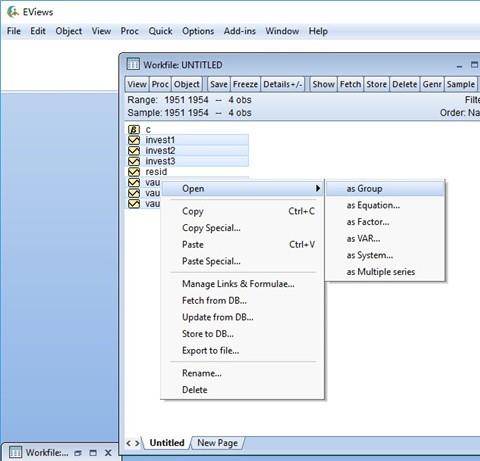480x461 pixels.
Task: Minimize the Workfile UNTITLED window
Action: pyautogui.click(x=459, y=66)
